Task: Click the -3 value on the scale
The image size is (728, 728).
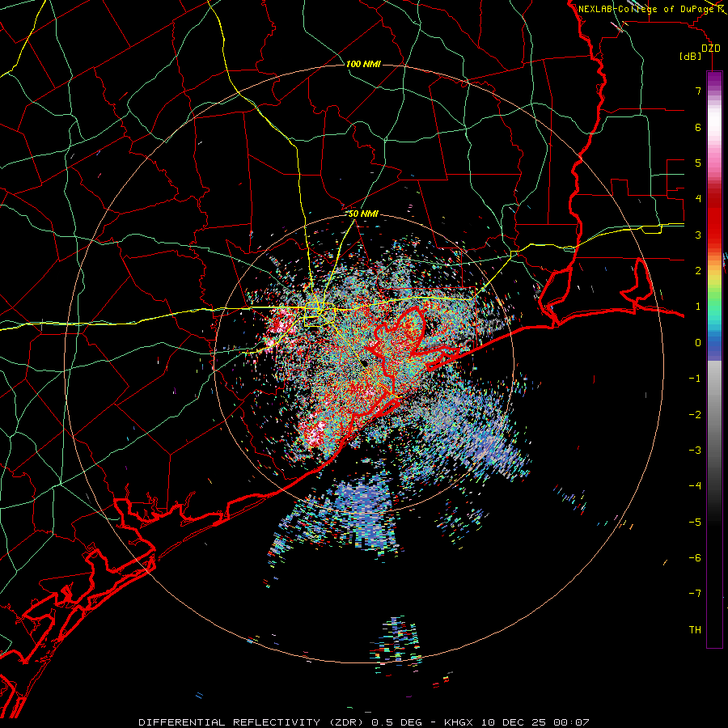Action: (x=695, y=451)
